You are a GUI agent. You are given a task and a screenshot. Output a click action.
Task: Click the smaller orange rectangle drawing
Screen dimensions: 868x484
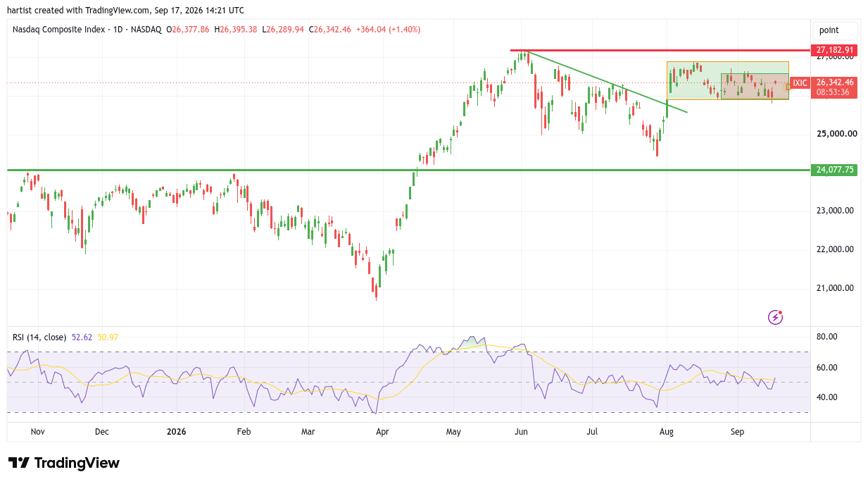[x=755, y=86]
